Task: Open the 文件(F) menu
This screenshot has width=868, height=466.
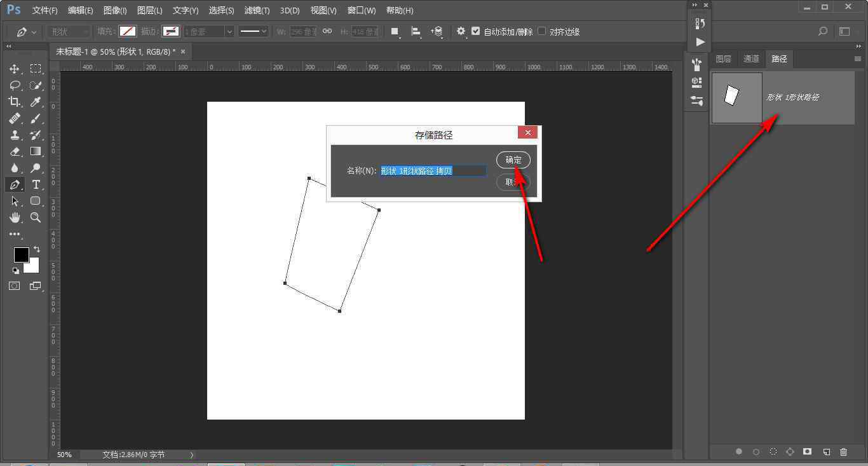Action: (x=45, y=10)
